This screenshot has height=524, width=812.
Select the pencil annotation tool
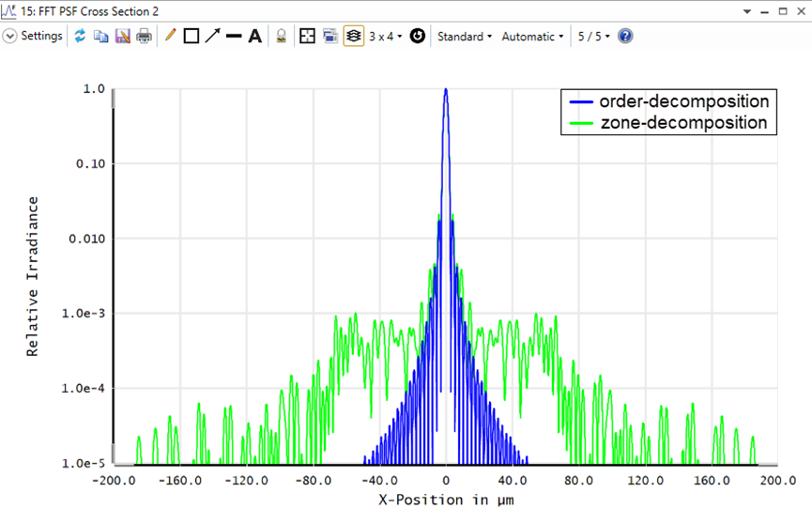pos(170,37)
